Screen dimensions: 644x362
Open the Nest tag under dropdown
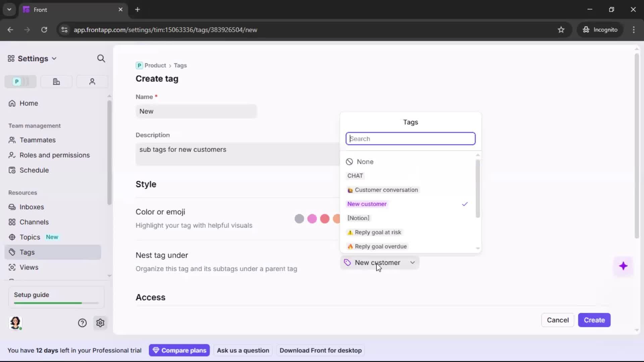point(379,263)
